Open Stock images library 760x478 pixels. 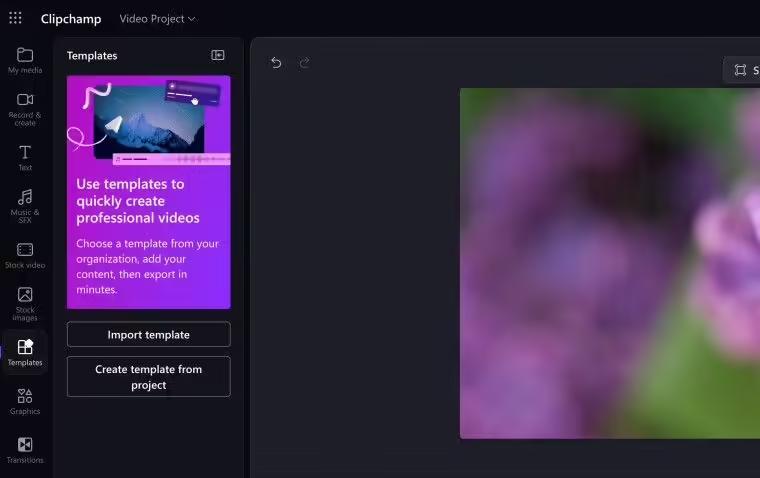pyautogui.click(x=25, y=304)
